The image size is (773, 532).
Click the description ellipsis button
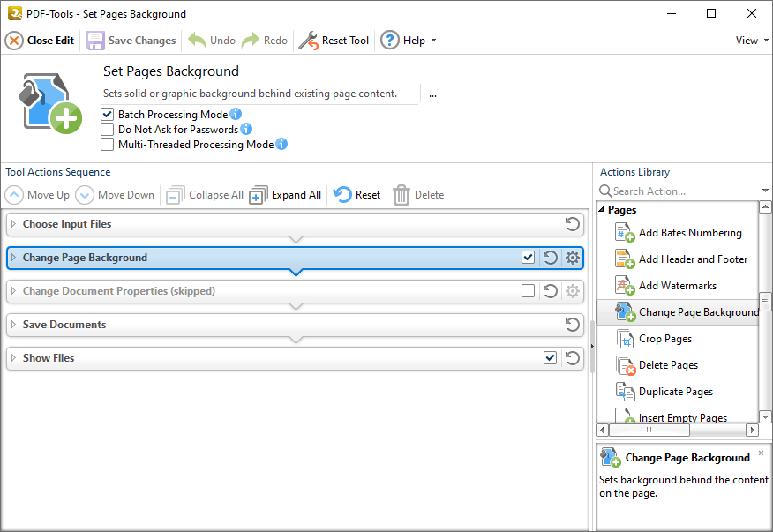click(432, 94)
